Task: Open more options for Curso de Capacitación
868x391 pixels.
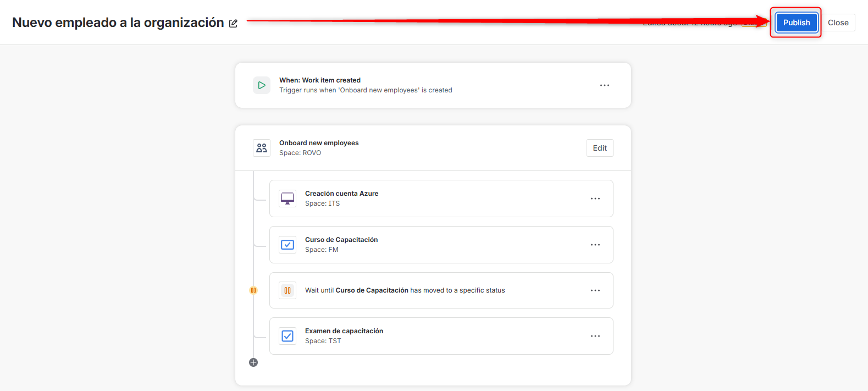Action: coord(595,245)
